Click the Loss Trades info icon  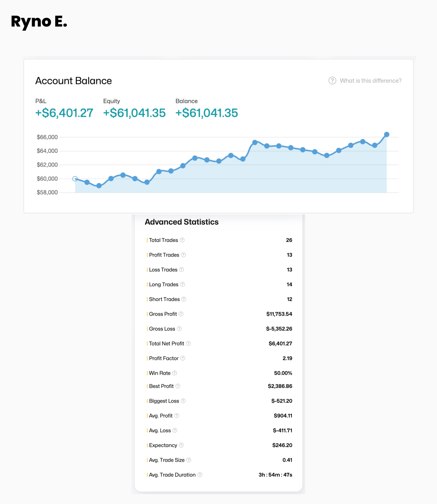(x=182, y=270)
